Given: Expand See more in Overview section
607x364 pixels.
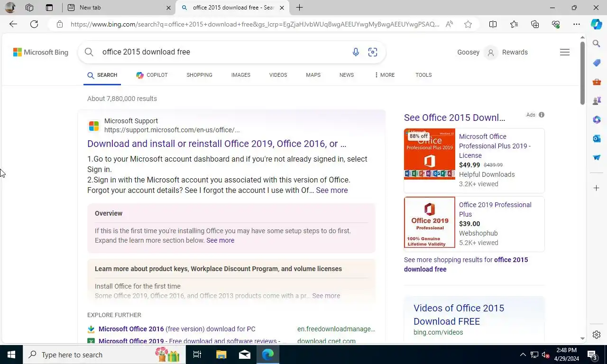Looking at the screenshot, I should (220, 240).
